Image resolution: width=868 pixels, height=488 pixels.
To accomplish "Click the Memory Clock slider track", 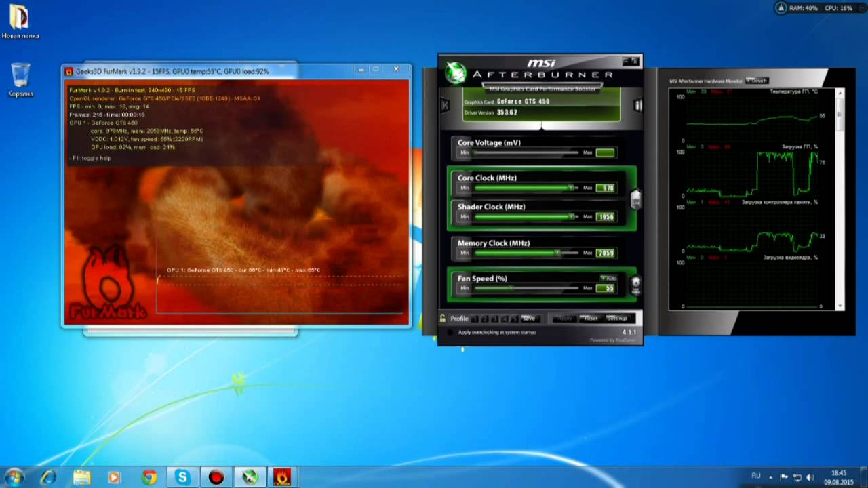I will tap(526, 253).
